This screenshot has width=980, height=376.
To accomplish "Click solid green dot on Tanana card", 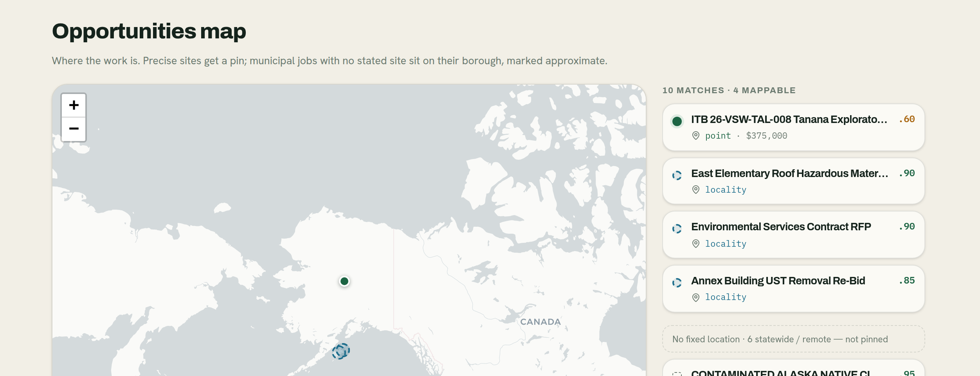I will tap(677, 121).
